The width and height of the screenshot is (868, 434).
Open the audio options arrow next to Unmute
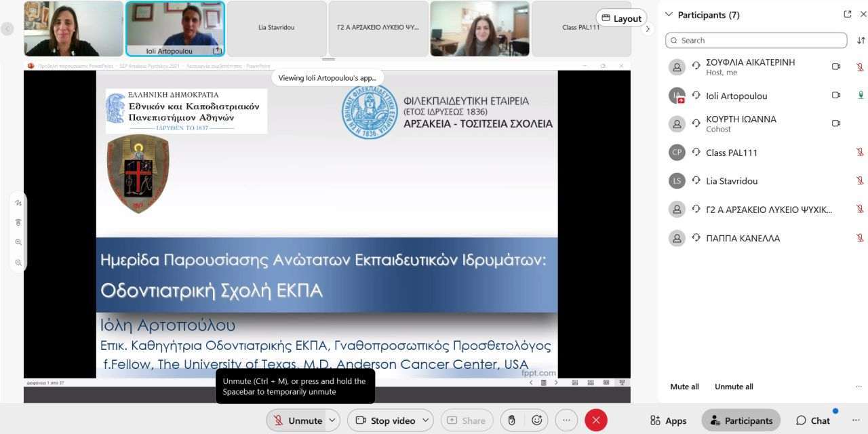(332, 420)
